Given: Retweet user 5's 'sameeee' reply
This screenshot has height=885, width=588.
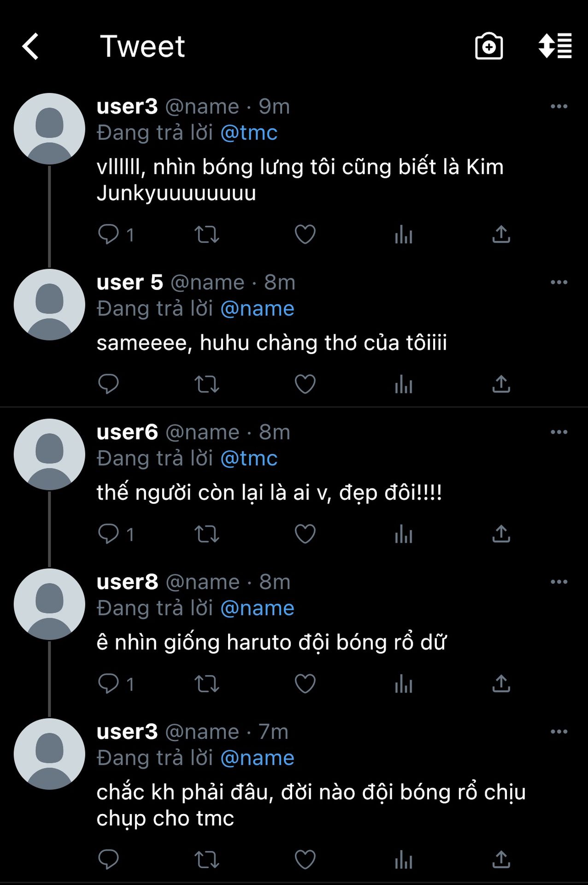Looking at the screenshot, I should [206, 384].
